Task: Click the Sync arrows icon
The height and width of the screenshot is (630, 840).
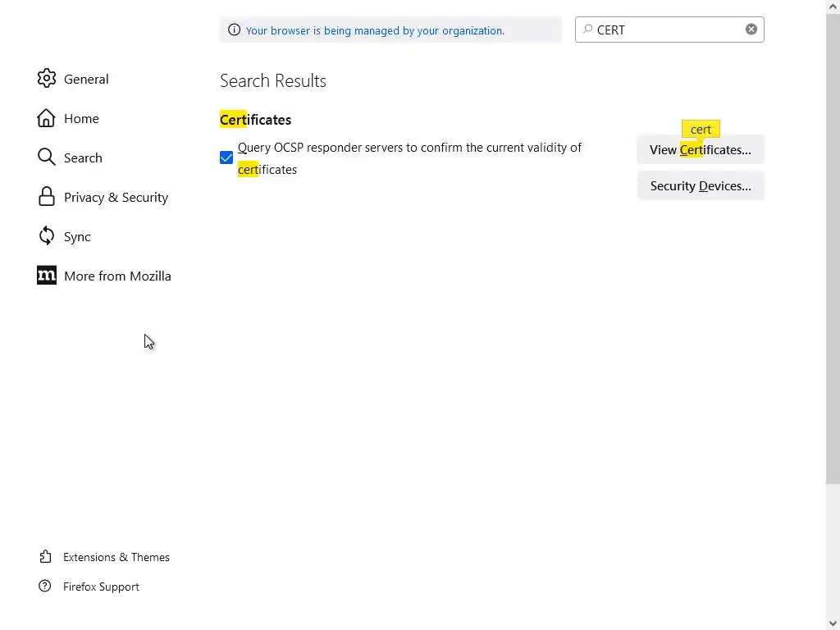Action: (x=47, y=236)
